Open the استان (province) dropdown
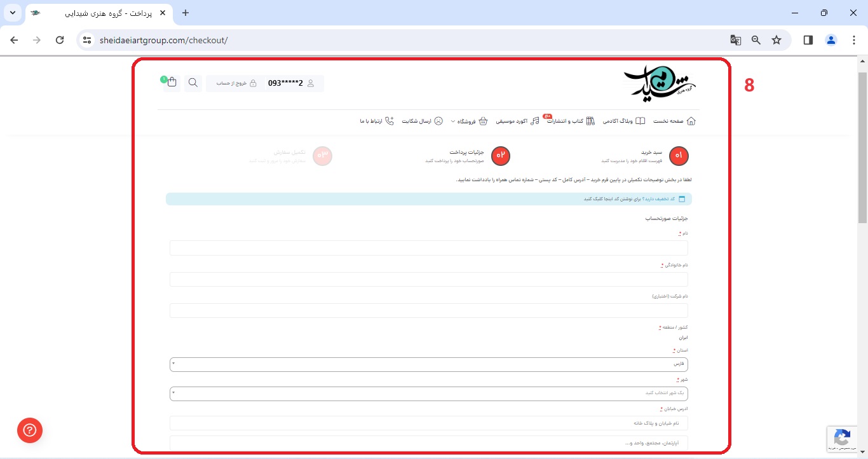The width and height of the screenshot is (868, 459). pyautogui.click(x=428, y=364)
